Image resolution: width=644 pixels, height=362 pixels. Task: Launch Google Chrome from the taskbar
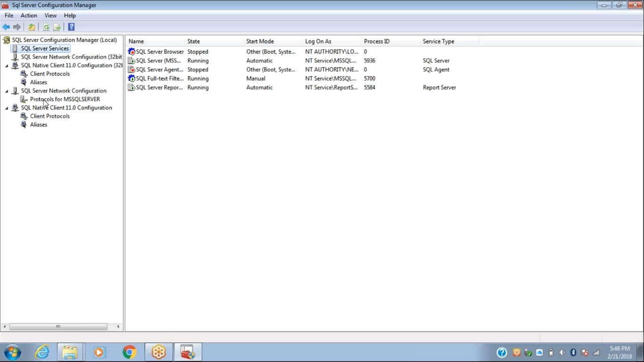(129, 352)
